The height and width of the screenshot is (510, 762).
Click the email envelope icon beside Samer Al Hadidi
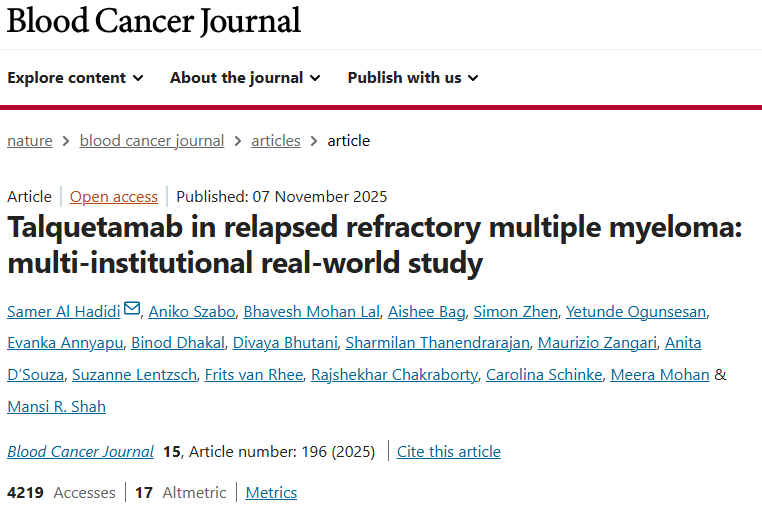[x=132, y=310]
